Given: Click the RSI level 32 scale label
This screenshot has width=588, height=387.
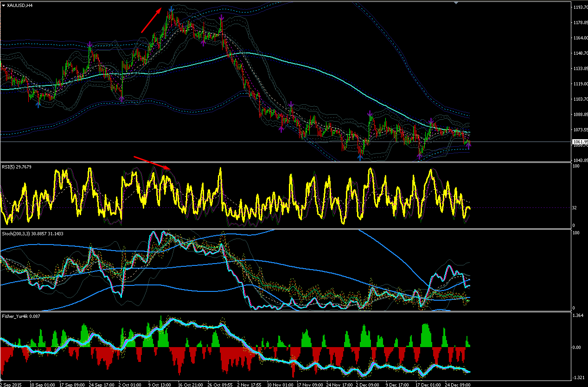Looking at the screenshot, I should pos(575,208).
